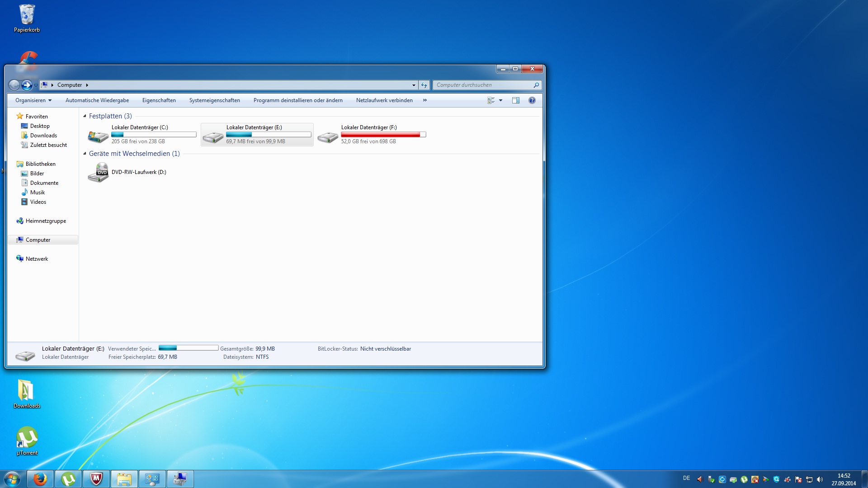
Task: Click the Help question mark icon
Action: click(532, 100)
